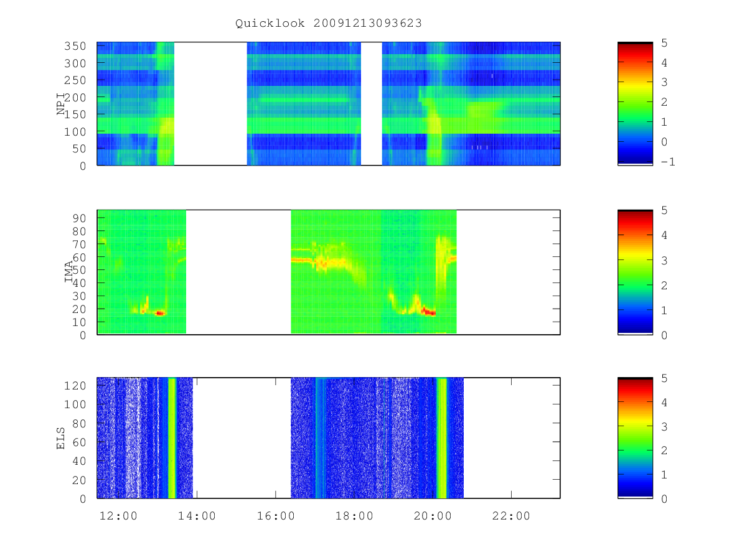
Task: Click the 20:00 time axis label
Action: [x=432, y=516]
